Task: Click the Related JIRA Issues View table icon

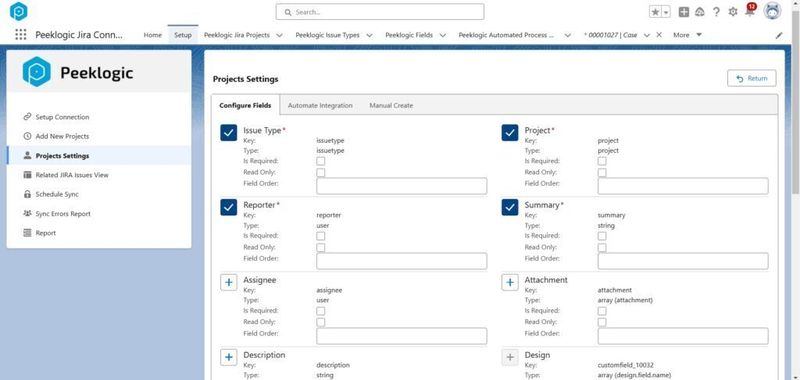Action: [x=28, y=175]
